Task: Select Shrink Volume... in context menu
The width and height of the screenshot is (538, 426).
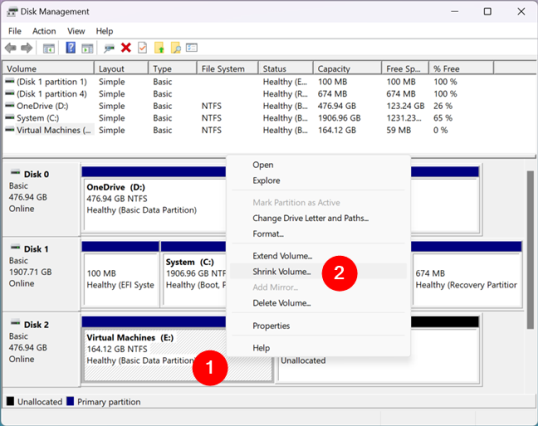Action: (x=318, y=272)
